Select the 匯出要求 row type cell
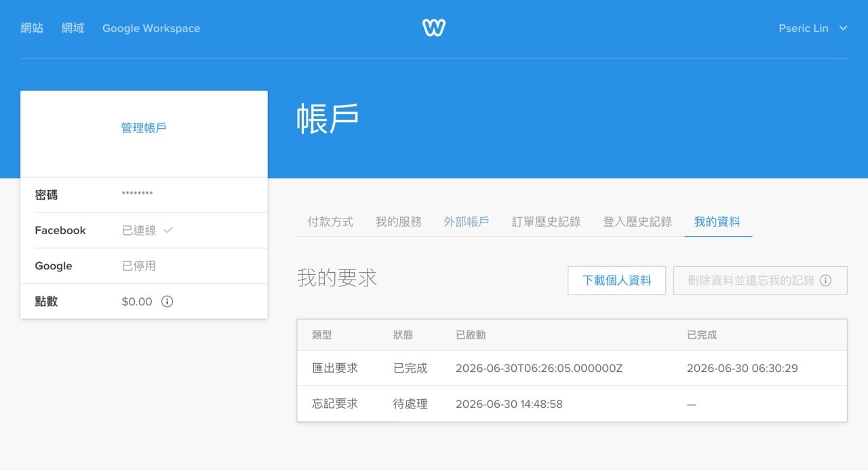868x471 pixels. point(335,369)
